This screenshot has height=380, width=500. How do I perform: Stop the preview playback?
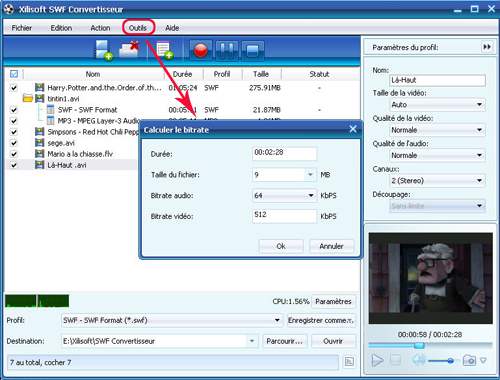395,360
